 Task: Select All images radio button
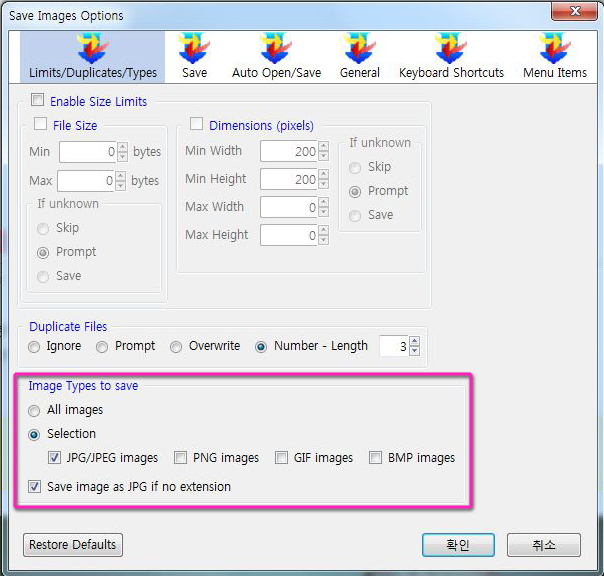point(34,411)
